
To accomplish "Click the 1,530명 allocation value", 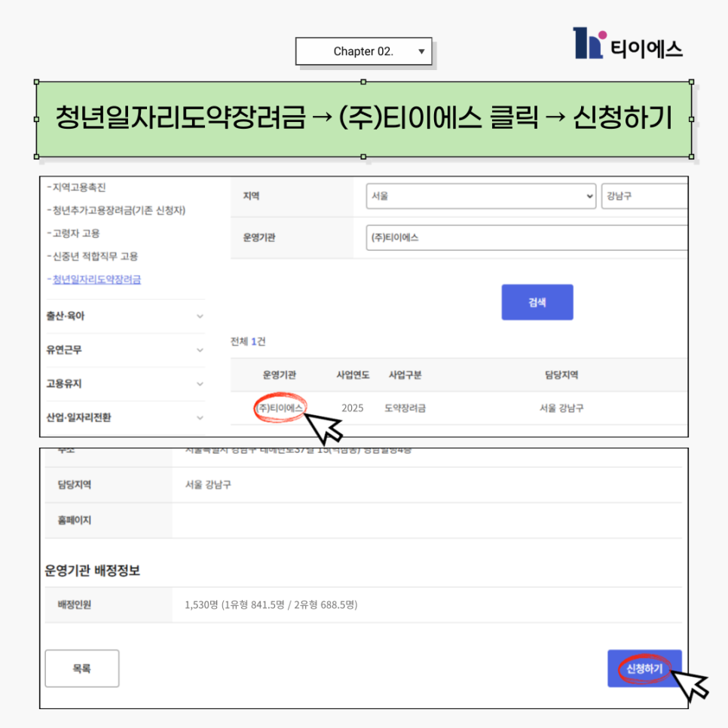I will pyautogui.click(x=271, y=605).
